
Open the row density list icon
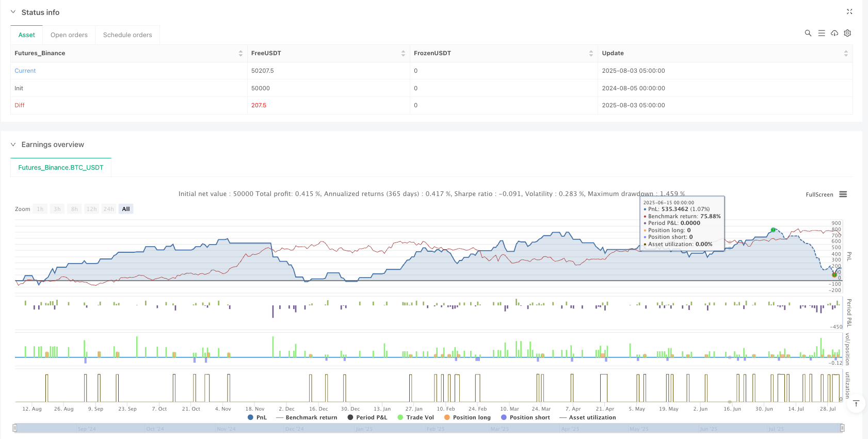point(822,33)
